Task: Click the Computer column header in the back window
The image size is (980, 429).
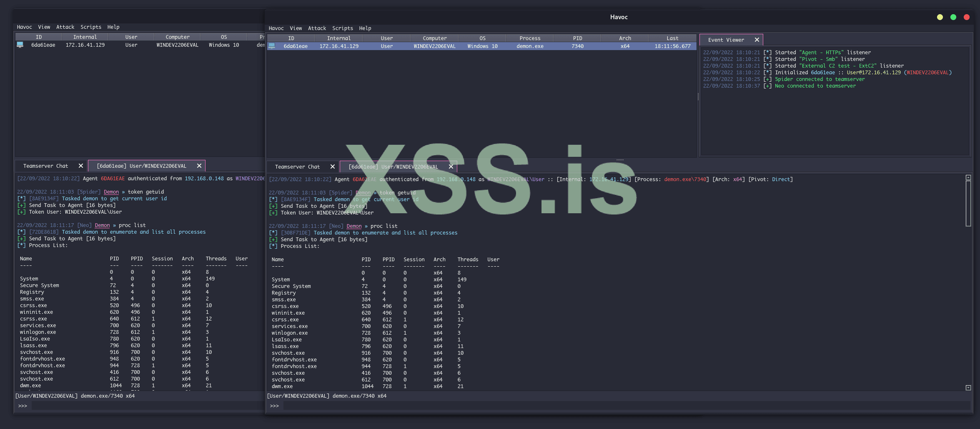Action: click(x=178, y=37)
